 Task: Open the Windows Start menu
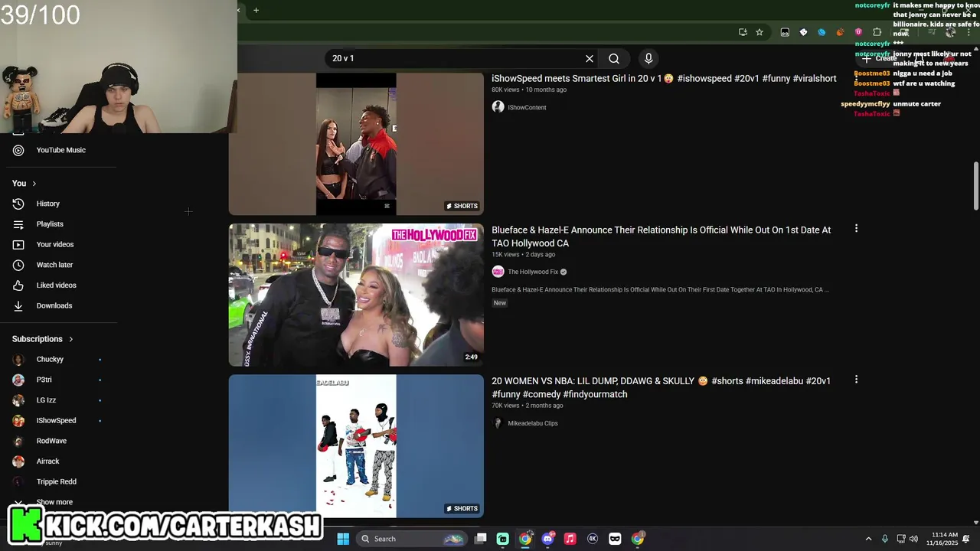[x=343, y=539]
